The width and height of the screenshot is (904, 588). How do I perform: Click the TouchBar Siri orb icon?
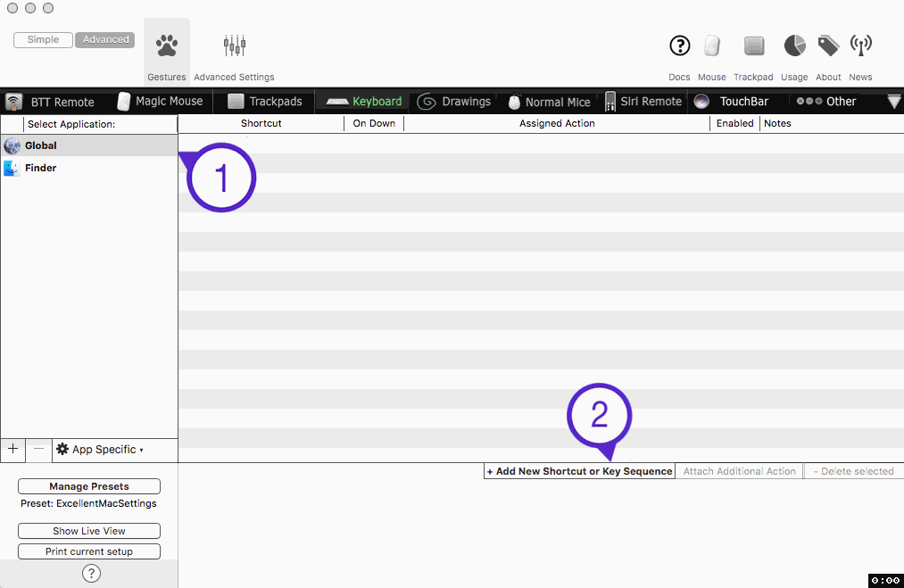(701, 102)
